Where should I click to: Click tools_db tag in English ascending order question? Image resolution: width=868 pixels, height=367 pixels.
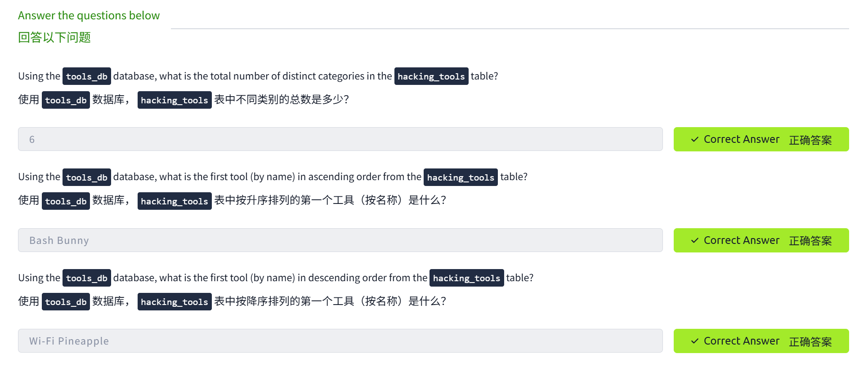[x=86, y=177]
